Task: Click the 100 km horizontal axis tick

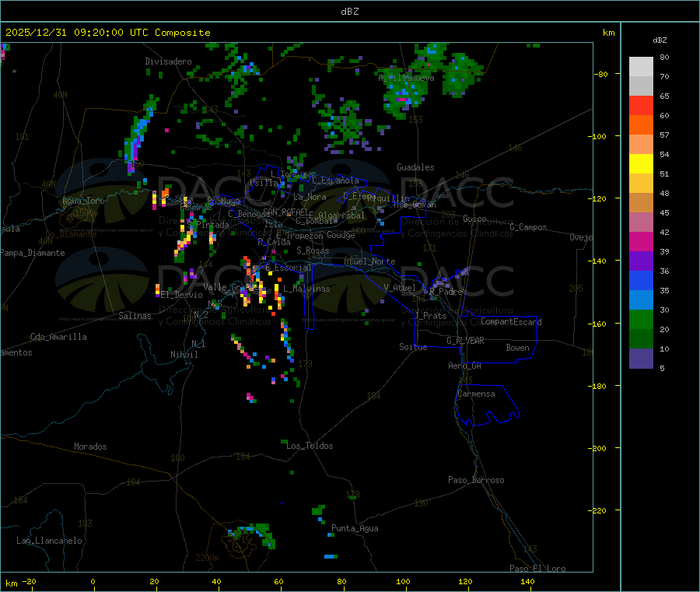Action: click(x=403, y=582)
